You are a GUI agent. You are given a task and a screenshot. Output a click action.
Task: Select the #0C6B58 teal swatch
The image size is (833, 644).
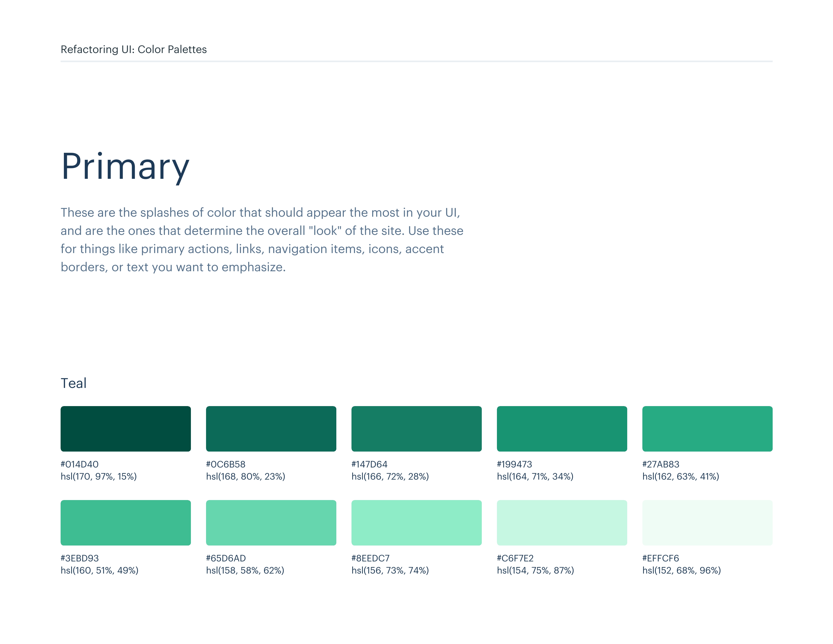271,428
